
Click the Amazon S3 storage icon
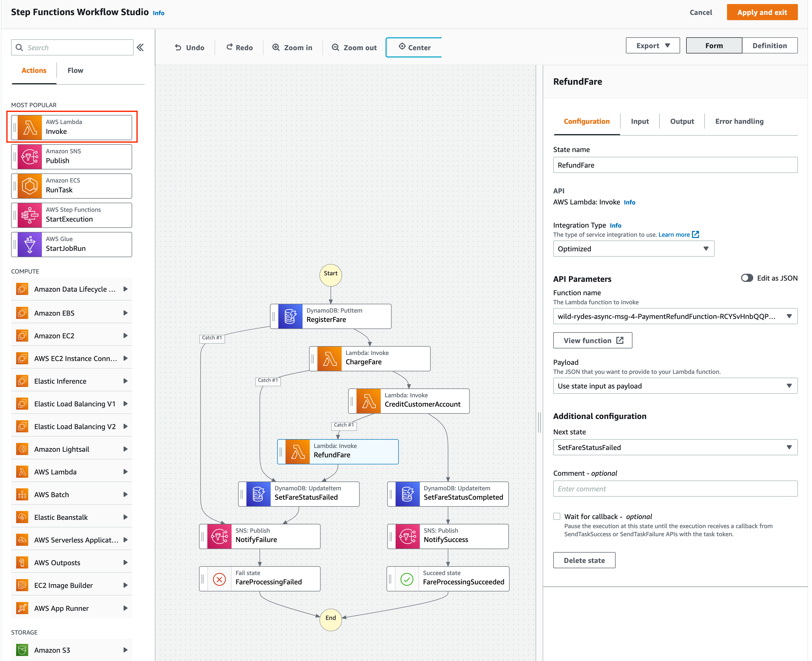coord(22,650)
